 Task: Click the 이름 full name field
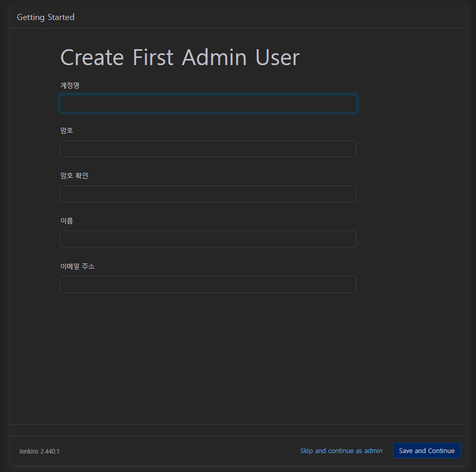click(x=208, y=239)
